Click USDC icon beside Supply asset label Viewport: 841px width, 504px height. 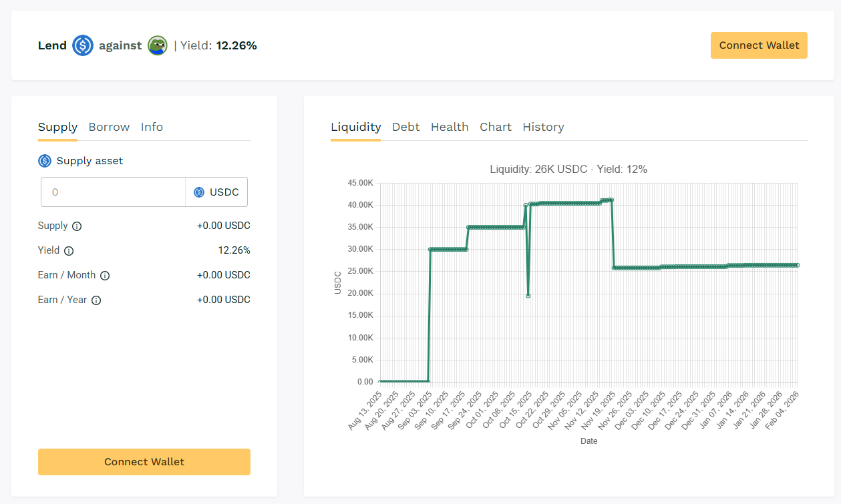point(45,161)
